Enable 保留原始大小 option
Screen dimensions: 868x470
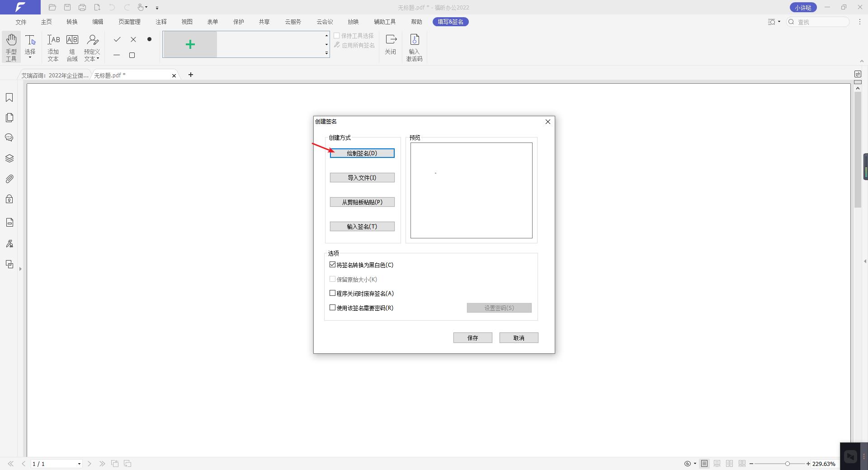pyautogui.click(x=332, y=279)
